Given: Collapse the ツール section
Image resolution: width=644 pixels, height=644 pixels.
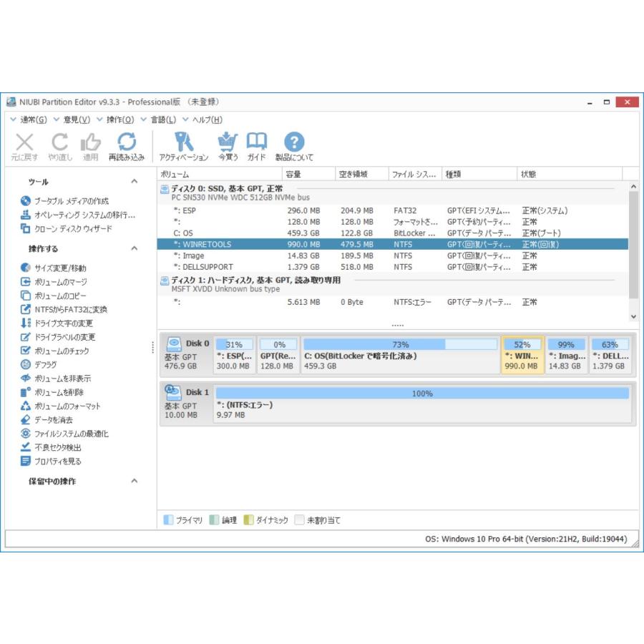Looking at the screenshot, I should (134, 181).
